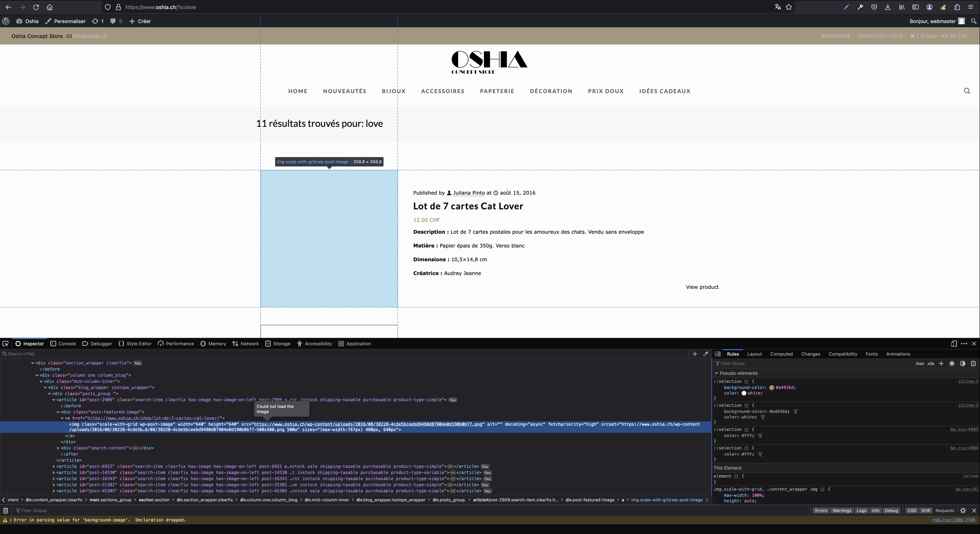
Task: Toggle the Errors console filter
Action: [821, 510]
